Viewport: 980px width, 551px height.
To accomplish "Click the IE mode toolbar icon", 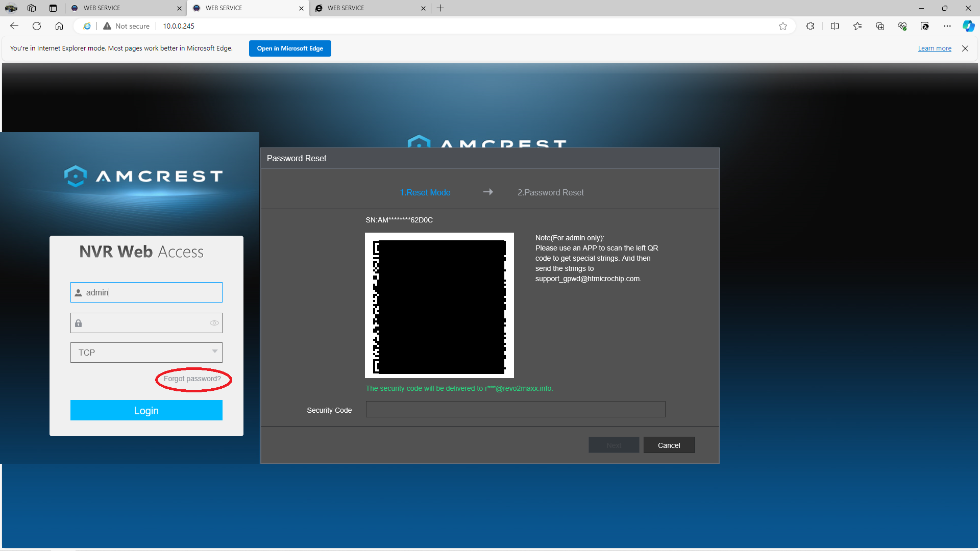I will 925,26.
